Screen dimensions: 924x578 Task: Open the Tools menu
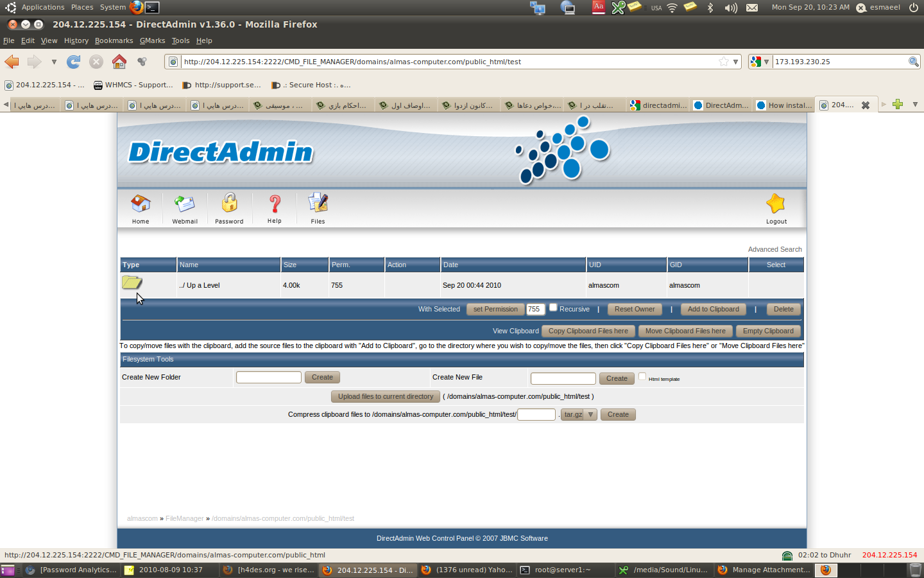pyautogui.click(x=181, y=40)
